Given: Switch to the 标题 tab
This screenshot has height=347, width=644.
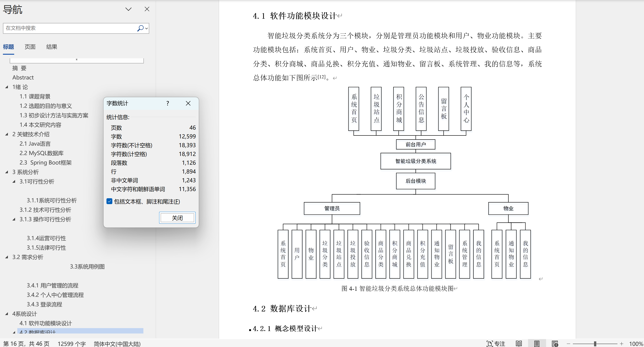Looking at the screenshot, I should (9, 47).
